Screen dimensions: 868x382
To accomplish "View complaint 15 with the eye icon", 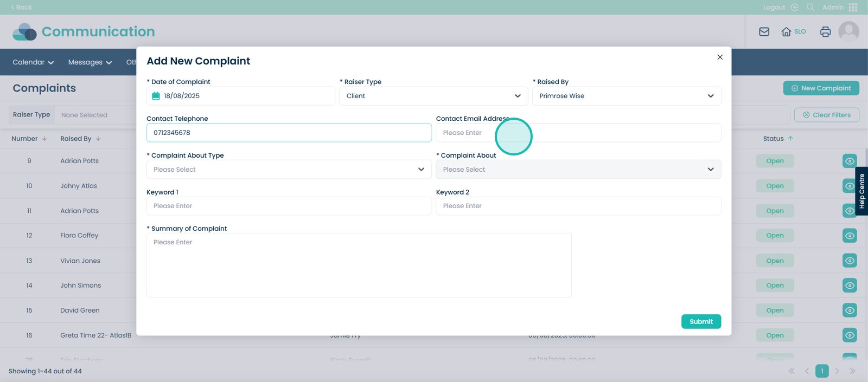I will (850, 310).
